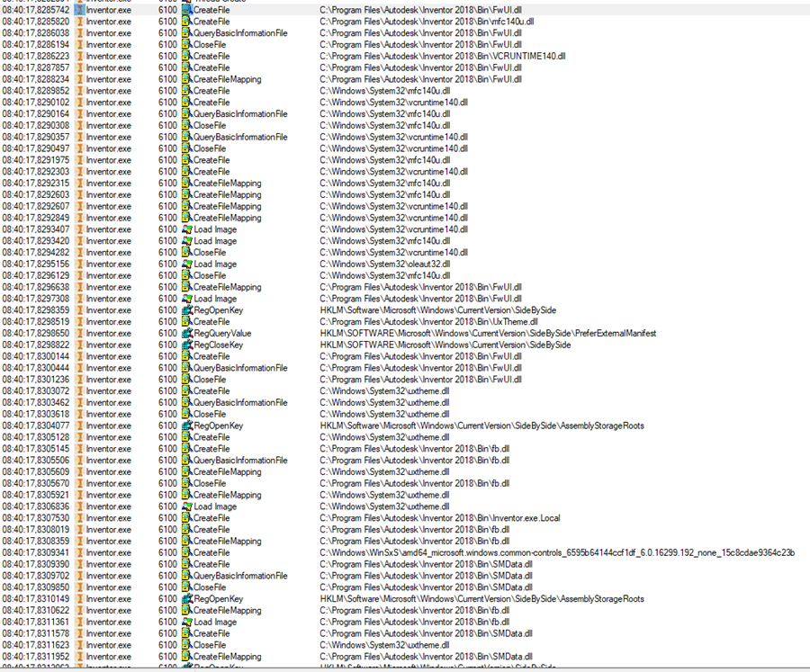
Task: Click the Load Image icon at 08:40:17,8297308
Action: coord(187,298)
